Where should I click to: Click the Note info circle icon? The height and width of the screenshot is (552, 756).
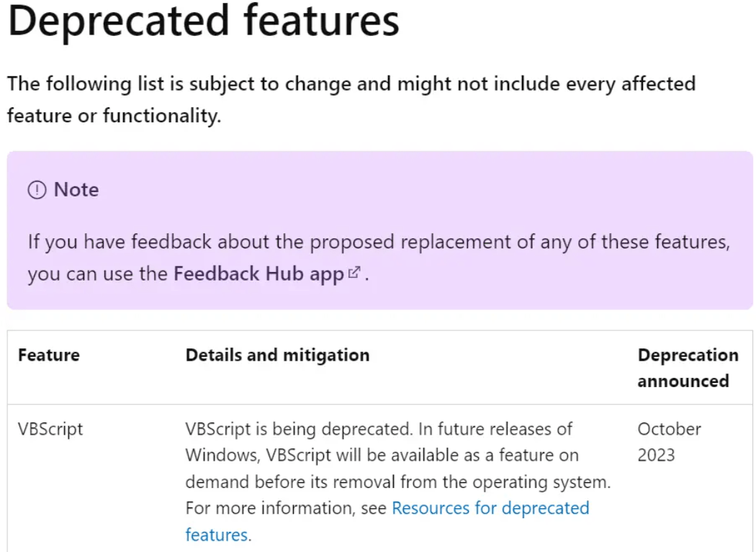(37, 190)
